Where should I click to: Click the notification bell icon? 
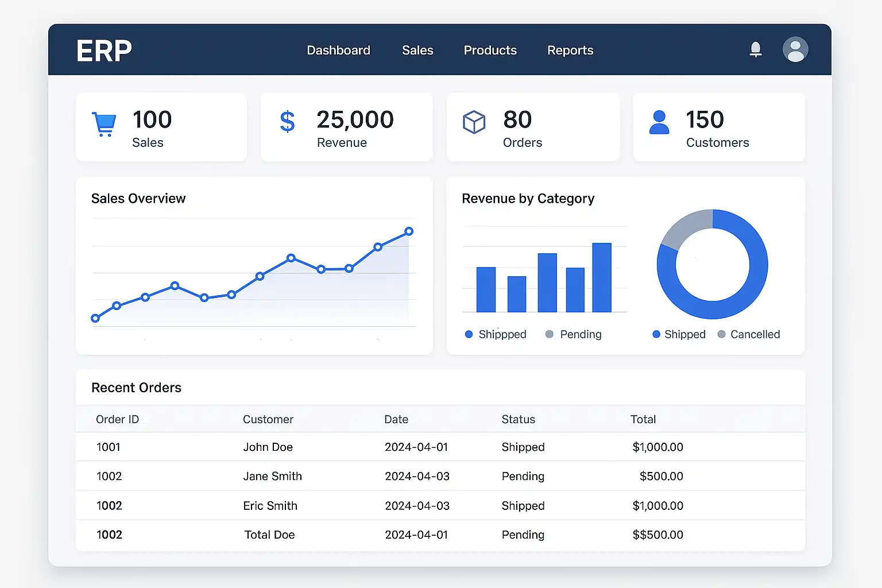[x=756, y=50]
